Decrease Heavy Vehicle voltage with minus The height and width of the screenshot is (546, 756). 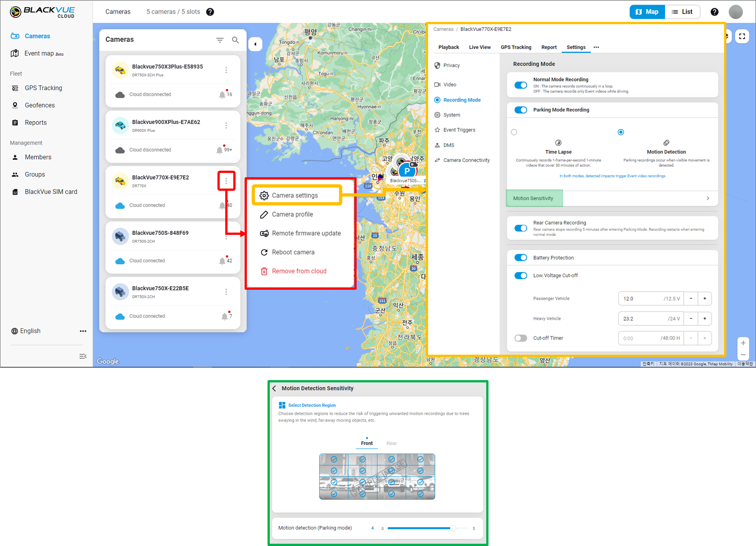[x=691, y=319]
